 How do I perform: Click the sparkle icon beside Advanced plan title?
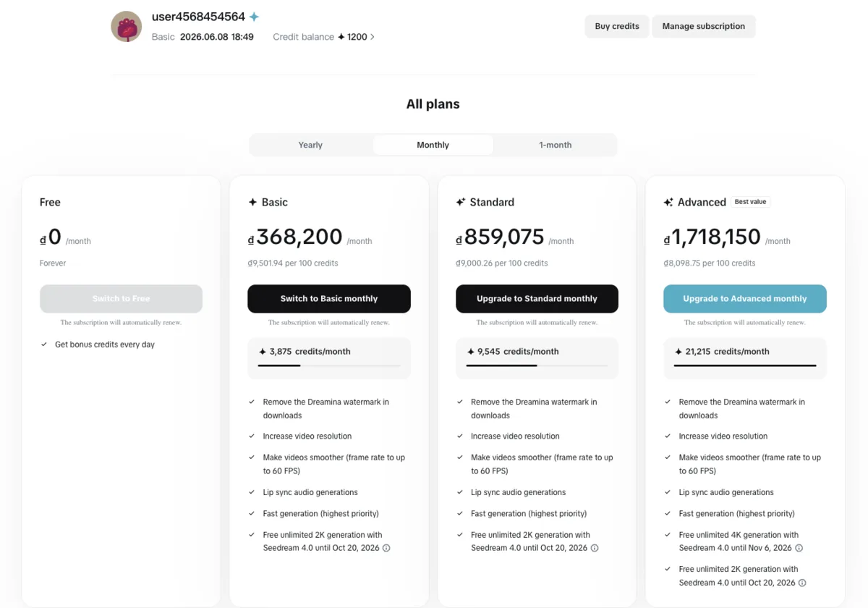pyautogui.click(x=668, y=202)
